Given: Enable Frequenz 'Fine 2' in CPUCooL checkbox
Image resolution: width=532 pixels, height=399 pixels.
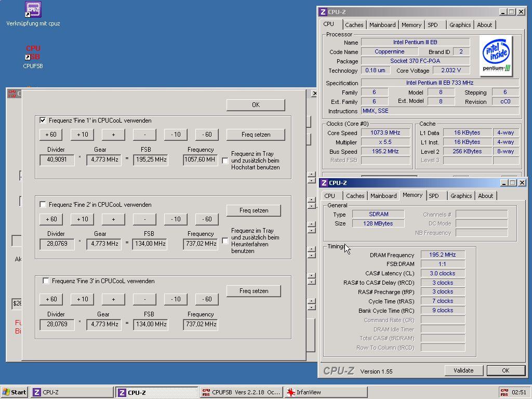Looking at the screenshot, I should pyautogui.click(x=43, y=204).
